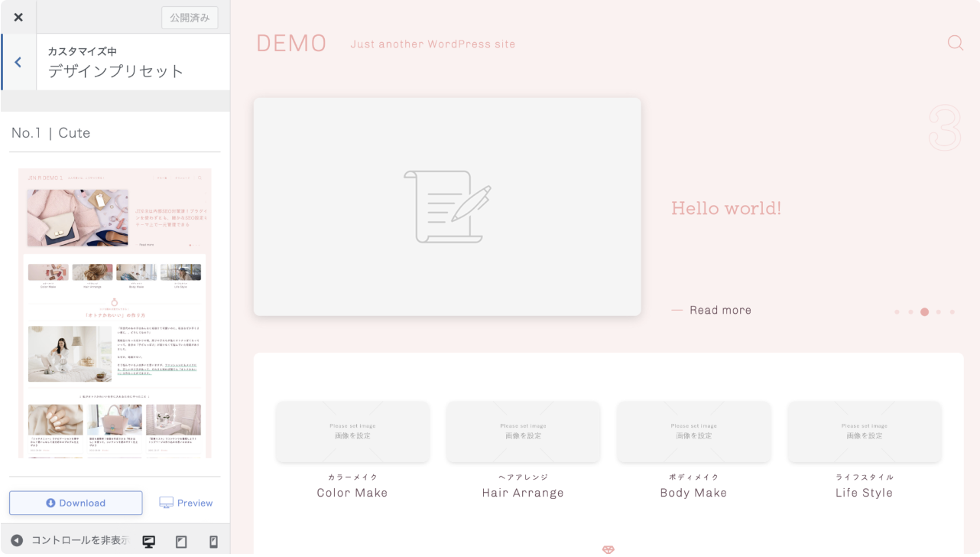The image size is (980, 557).
Task: Hide controls with the collapse arrow icon
Action: tap(17, 541)
